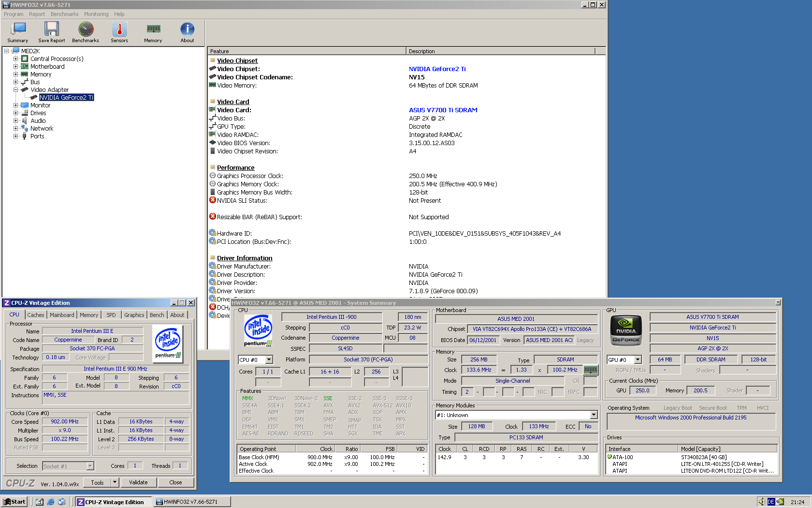Open the Memory tab in CPU-Z
This screenshot has height=508, width=812.
coord(89,315)
